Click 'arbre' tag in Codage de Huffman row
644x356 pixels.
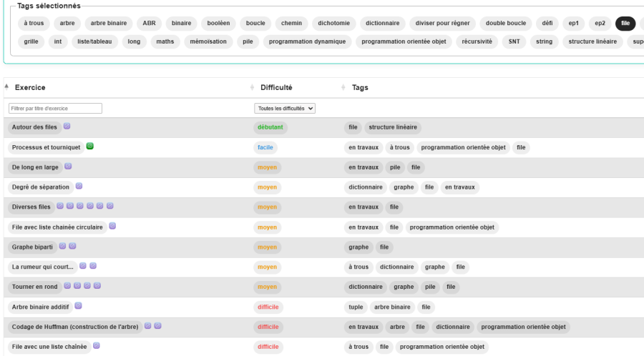click(397, 327)
